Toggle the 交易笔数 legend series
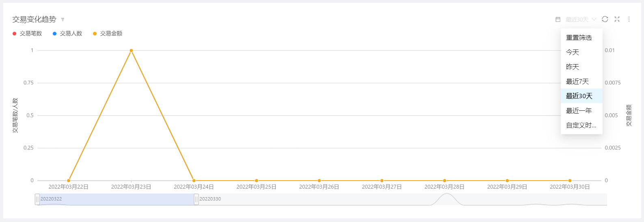The height and width of the screenshot is (222, 644). [27, 34]
